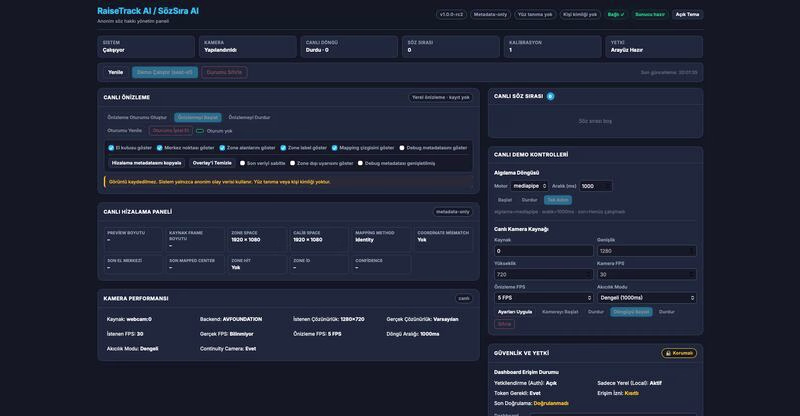Click Döngüyü Başlat button

[x=631, y=312]
